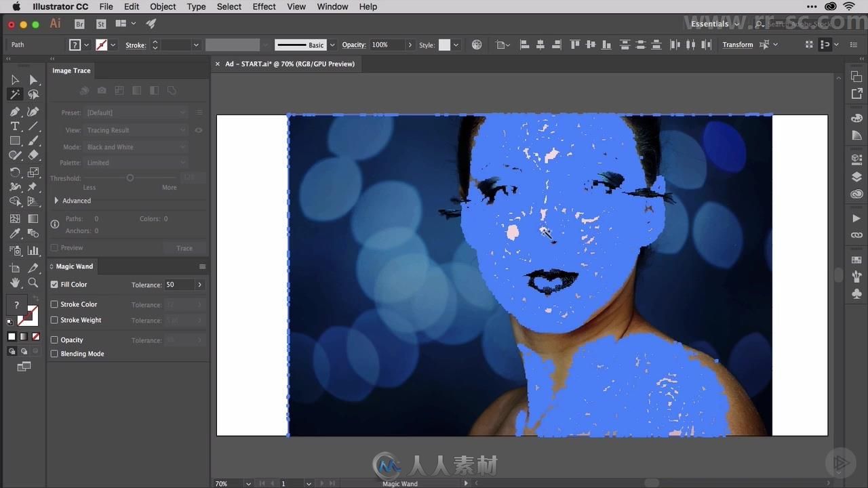Enable the Stroke Color checkbox
868x488 pixels.
[x=54, y=304]
